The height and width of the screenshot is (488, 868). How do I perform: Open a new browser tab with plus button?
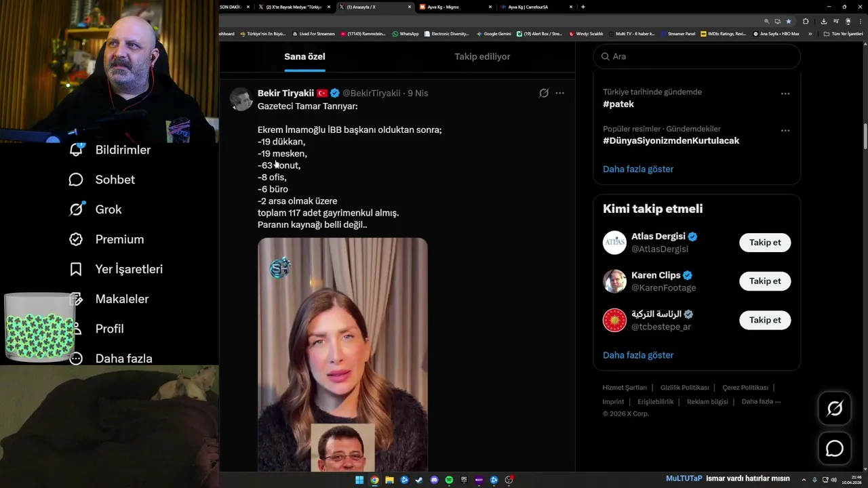pos(583,7)
